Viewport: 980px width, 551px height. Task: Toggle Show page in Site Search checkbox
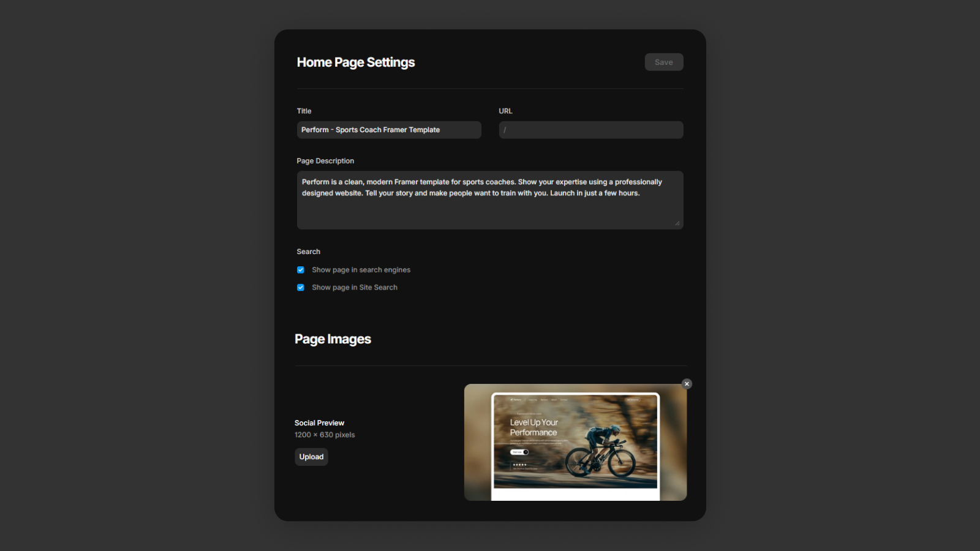click(x=301, y=288)
